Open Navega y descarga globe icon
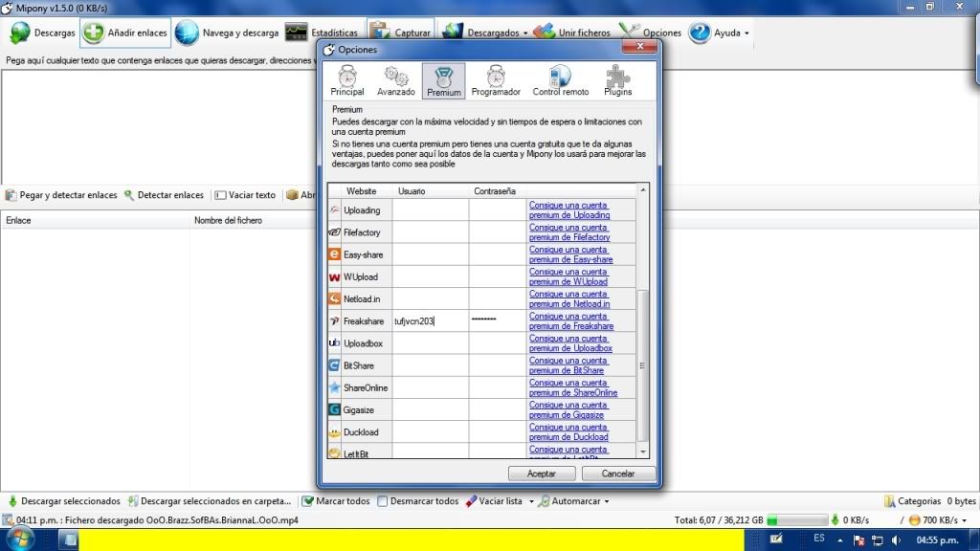This screenshot has width=980, height=551. tap(187, 33)
